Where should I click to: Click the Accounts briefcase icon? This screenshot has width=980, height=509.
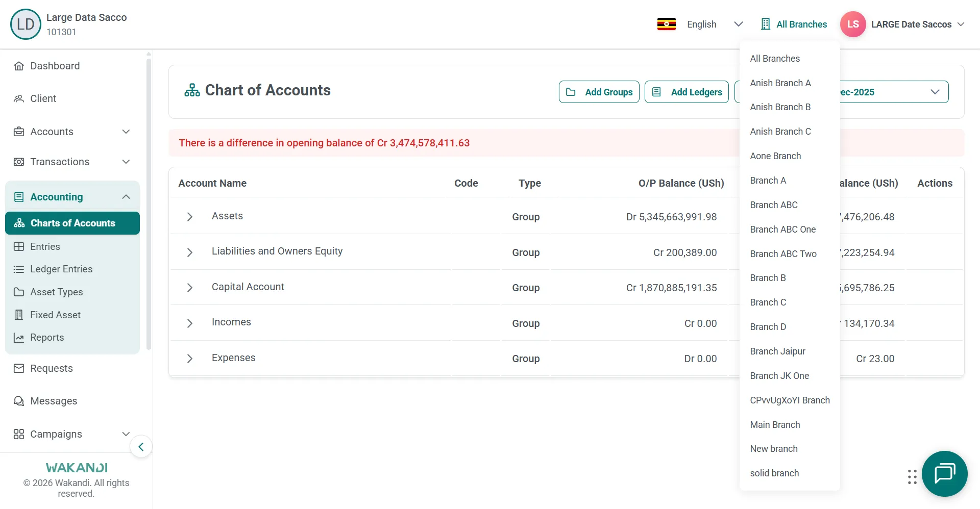(19, 132)
